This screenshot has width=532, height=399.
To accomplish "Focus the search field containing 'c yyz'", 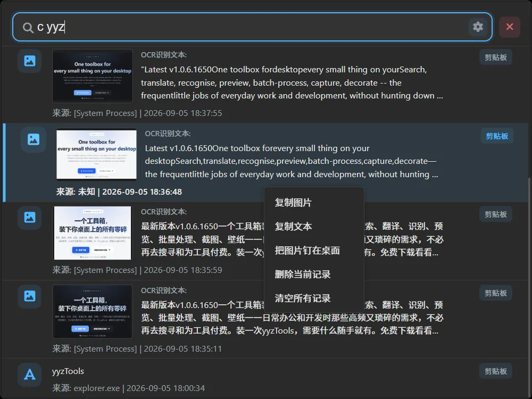I will point(251,27).
